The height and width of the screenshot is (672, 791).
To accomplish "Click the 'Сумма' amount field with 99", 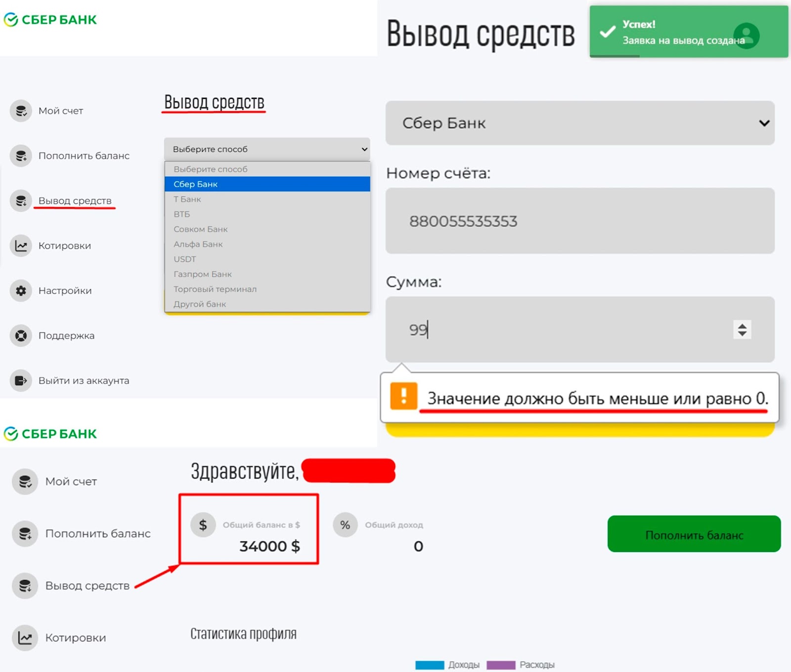I will (580, 329).
